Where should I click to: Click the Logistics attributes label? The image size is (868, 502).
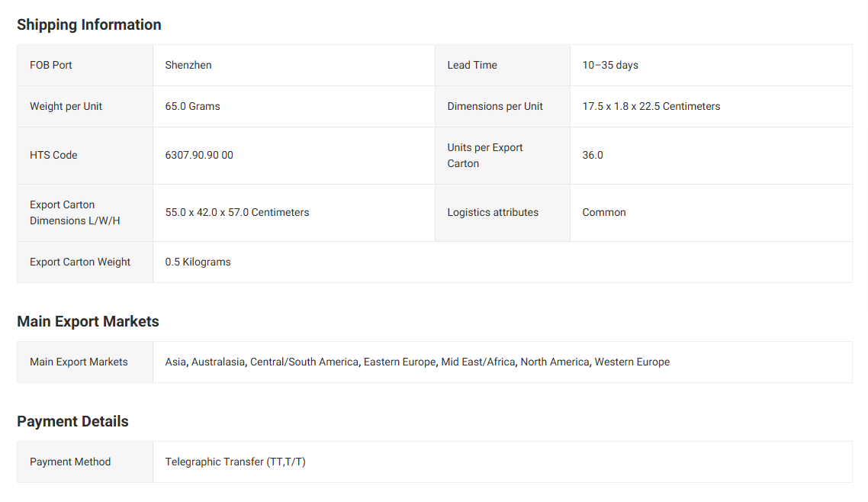point(493,212)
